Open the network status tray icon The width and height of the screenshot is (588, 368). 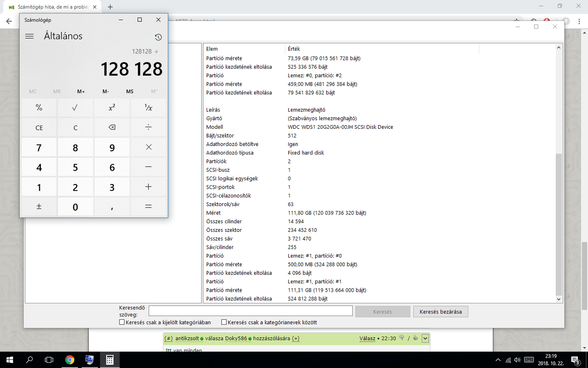[508, 360]
